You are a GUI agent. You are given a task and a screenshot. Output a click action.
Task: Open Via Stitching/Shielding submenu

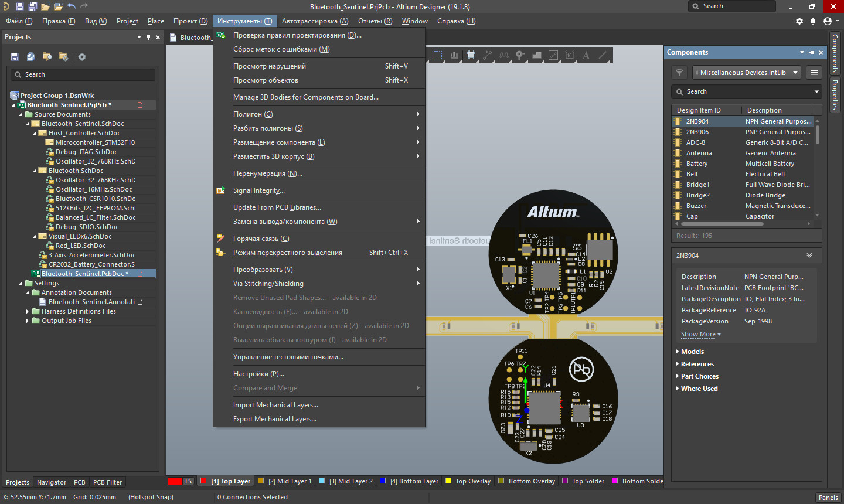point(319,284)
